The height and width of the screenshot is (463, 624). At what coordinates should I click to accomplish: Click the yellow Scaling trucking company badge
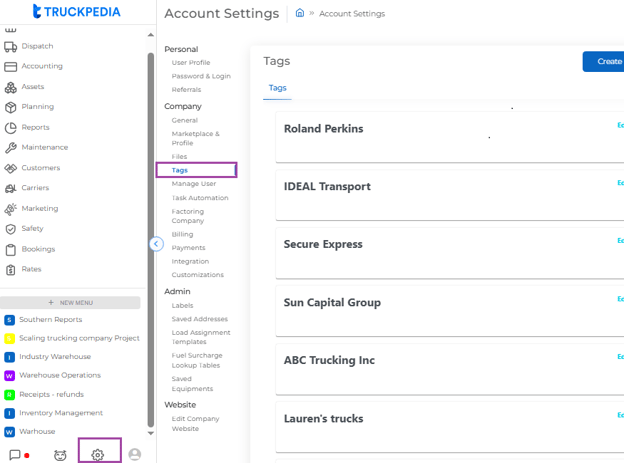[x=10, y=339]
